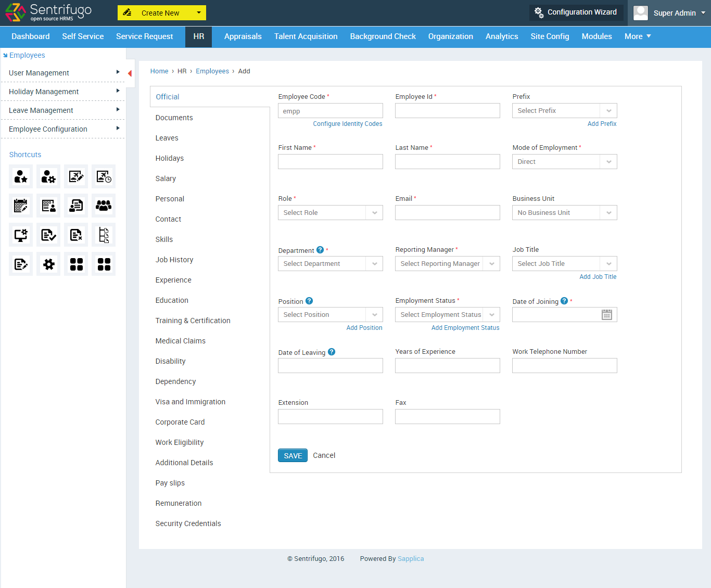Screen dimensions: 711x588
Task: Open the document-with-X shortcut icon
Action: 76,235
